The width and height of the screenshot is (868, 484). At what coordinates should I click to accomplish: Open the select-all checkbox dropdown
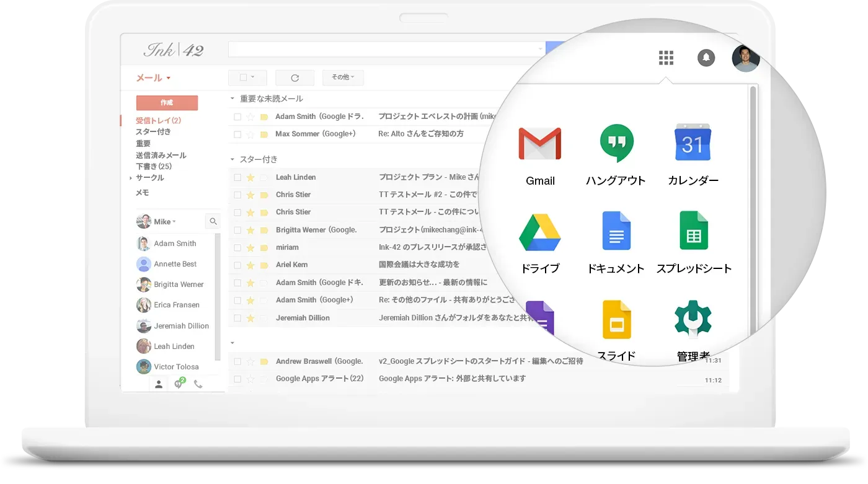click(247, 77)
